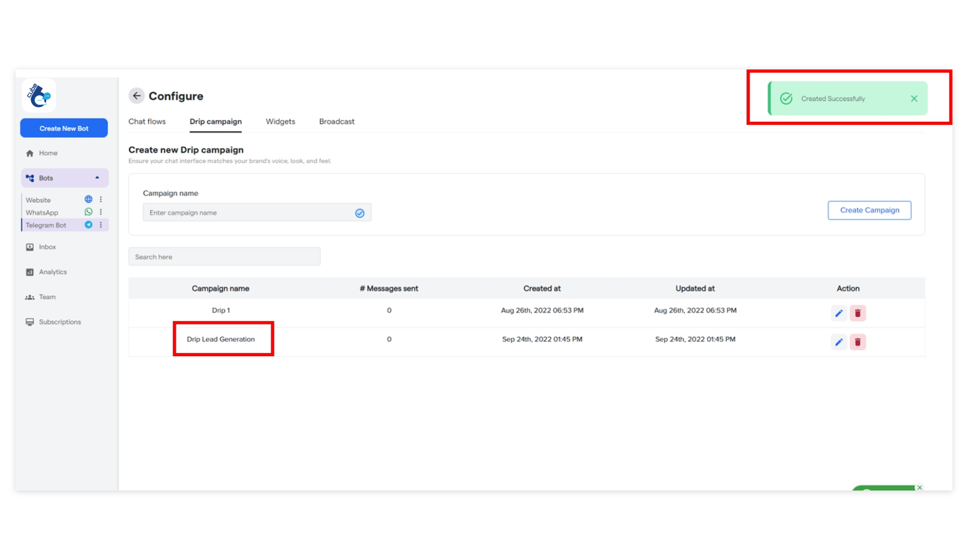Click Sep 24th, 2022 01:45 PM created date
Image resolution: width=968 pixels, height=560 pixels.
pos(542,339)
